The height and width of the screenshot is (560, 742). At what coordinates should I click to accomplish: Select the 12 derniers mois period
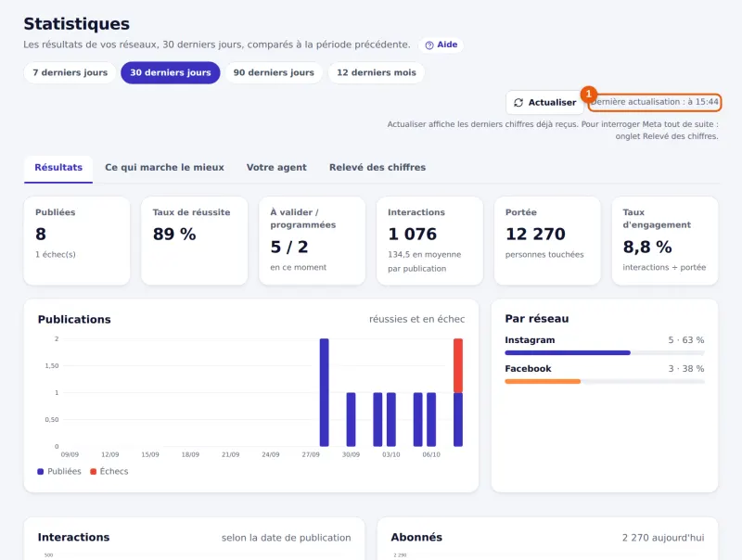(377, 73)
